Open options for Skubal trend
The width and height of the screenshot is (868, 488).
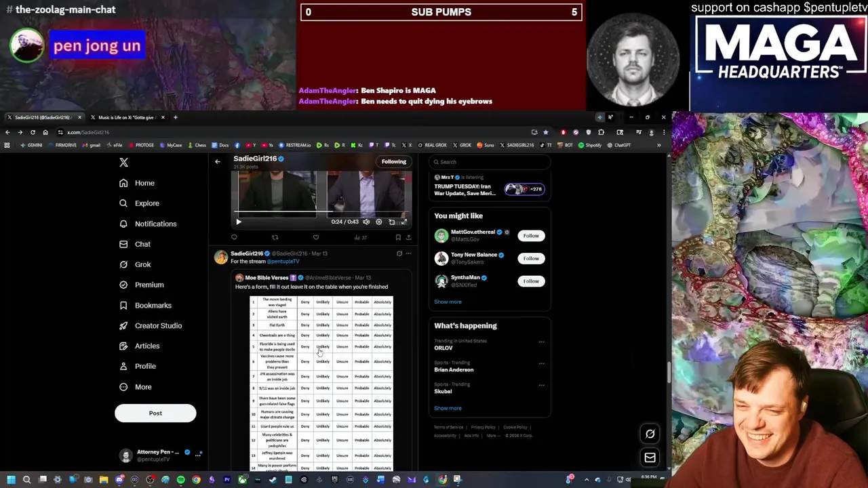click(541, 385)
